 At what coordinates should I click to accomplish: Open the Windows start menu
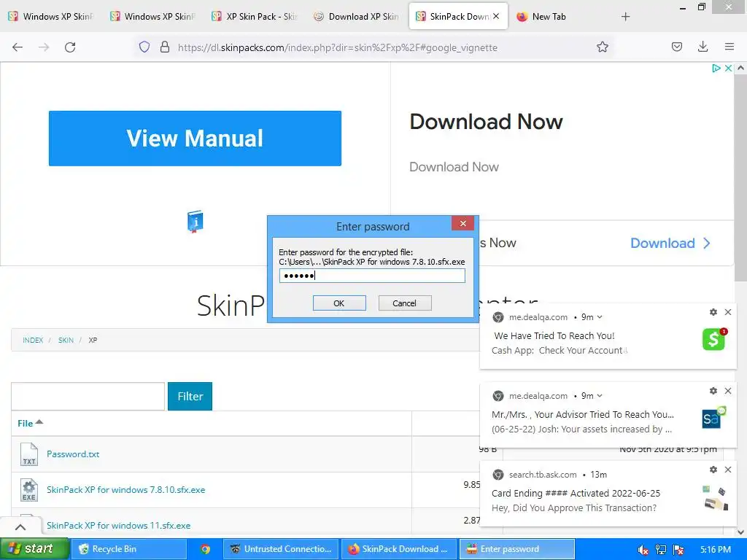point(34,549)
